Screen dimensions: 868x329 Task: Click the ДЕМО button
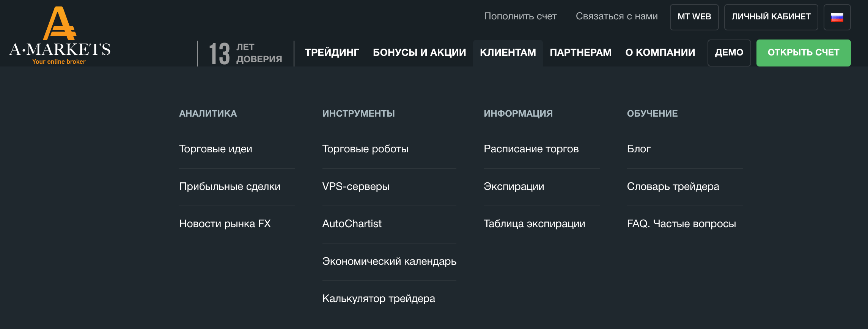pyautogui.click(x=729, y=52)
